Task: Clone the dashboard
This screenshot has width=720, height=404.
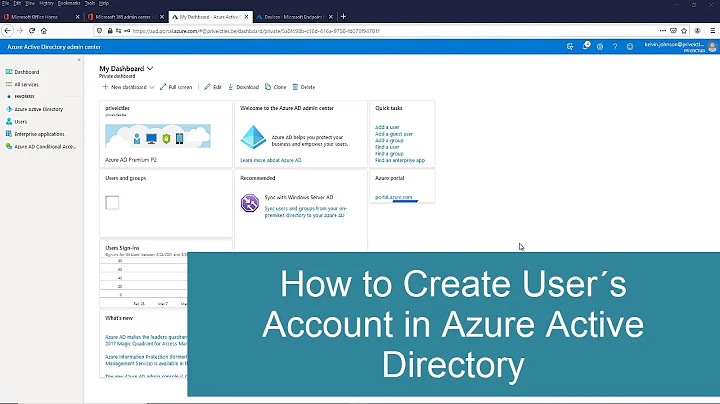Action: [x=276, y=87]
